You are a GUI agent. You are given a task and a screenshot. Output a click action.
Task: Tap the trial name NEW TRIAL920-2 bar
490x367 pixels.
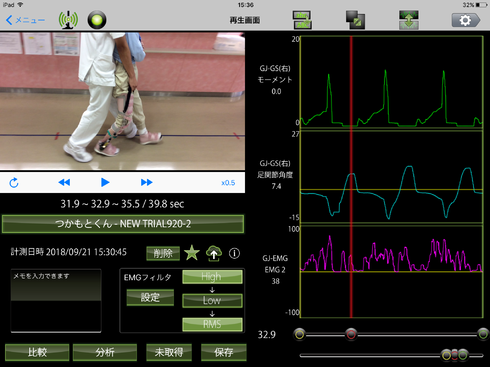[x=123, y=224]
